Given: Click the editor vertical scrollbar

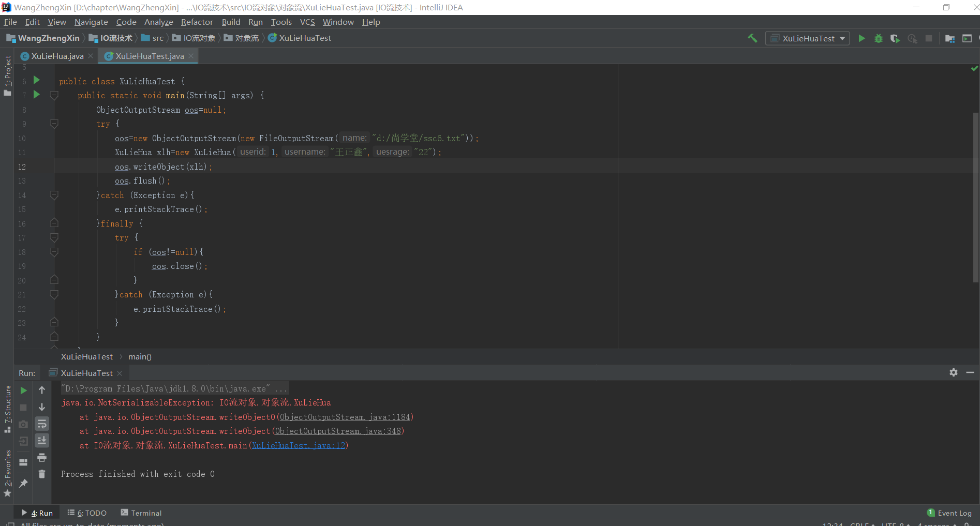Looking at the screenshot, I should tap(976, 197).
